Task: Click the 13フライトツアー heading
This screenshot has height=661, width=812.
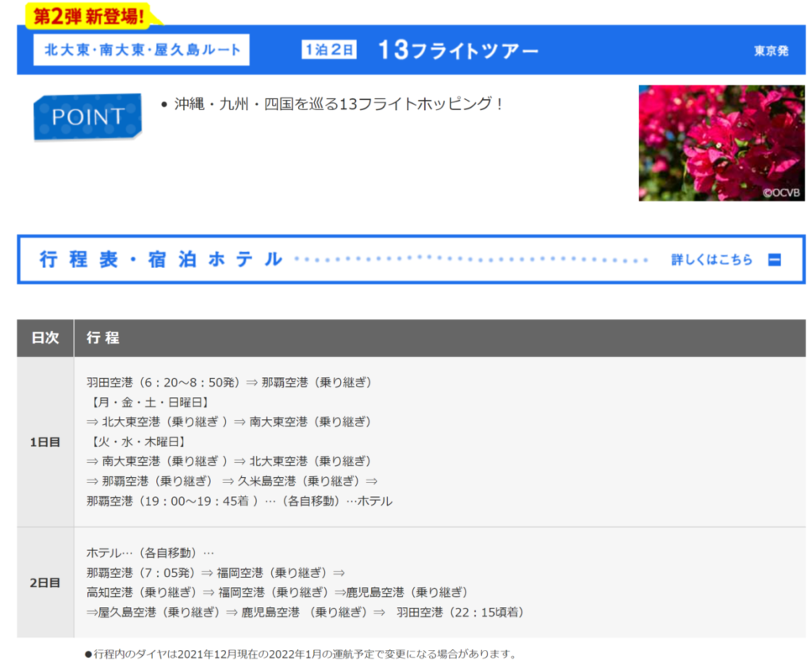Action: pos(458,50)
